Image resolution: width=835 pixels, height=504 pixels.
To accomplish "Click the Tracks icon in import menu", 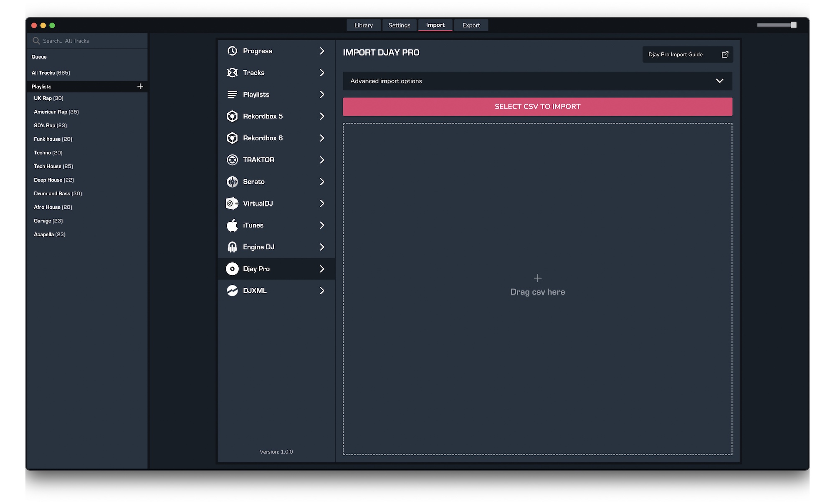I will (232, 73).
